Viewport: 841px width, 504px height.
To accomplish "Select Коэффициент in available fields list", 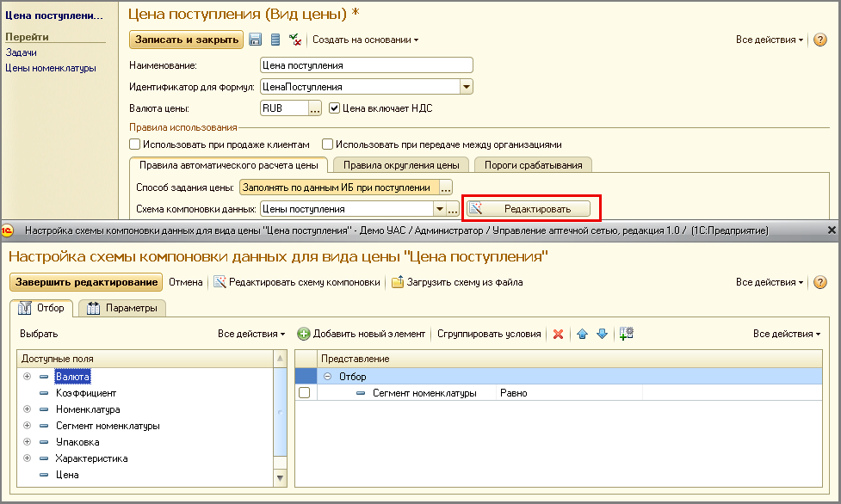I will click(86, 393).
